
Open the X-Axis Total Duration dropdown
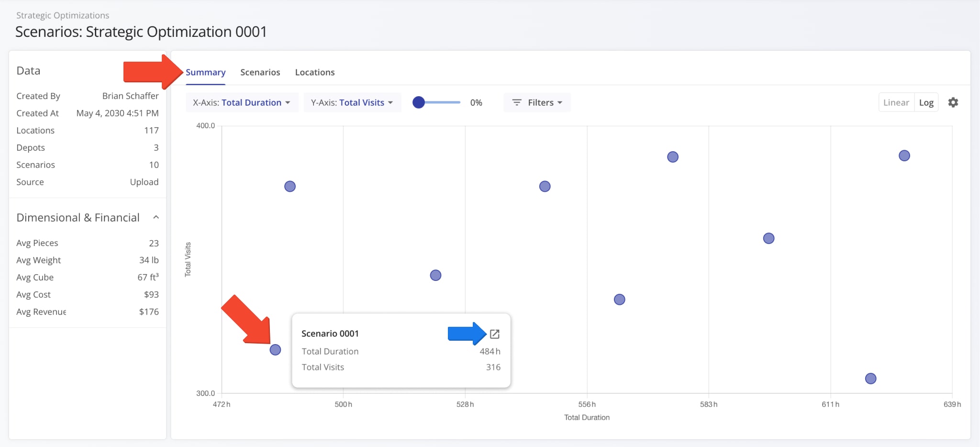tap(241, 102)
